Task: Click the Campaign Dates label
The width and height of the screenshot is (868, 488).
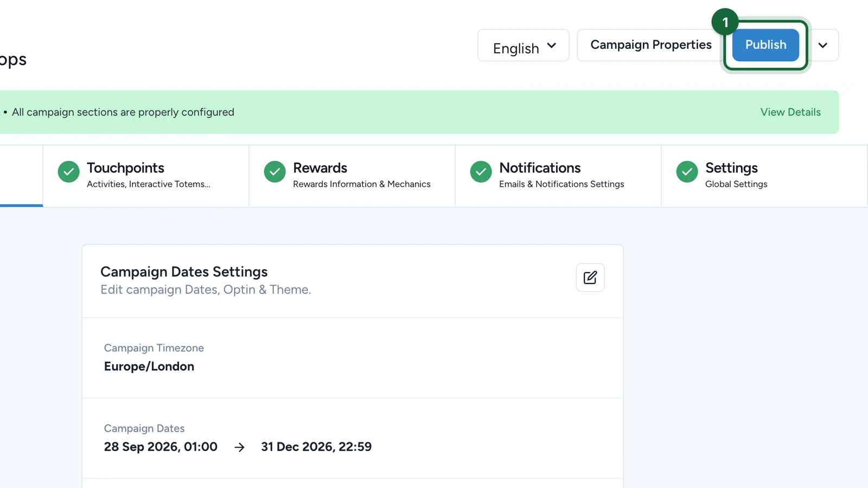Action: tap(144, 428)
